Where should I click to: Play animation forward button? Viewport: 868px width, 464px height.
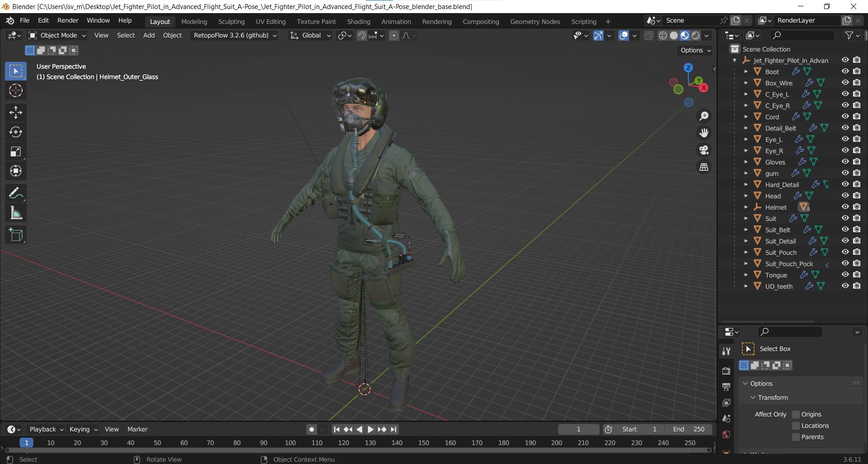pos(370,429)
